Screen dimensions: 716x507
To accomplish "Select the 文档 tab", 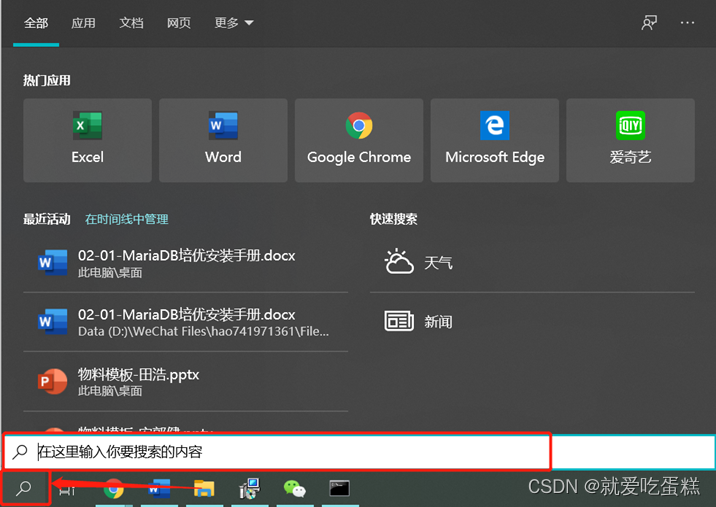I will point(131,23).
